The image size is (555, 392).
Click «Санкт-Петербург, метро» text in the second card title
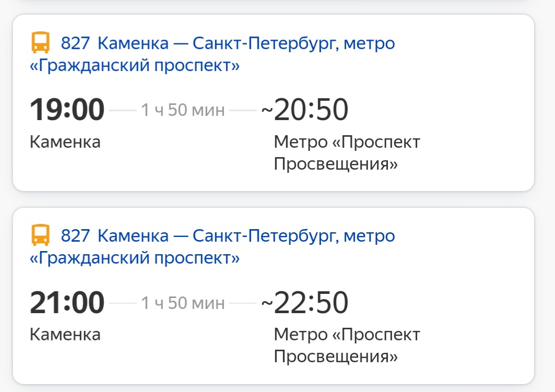pyautogui.click(x=294, y=236)
